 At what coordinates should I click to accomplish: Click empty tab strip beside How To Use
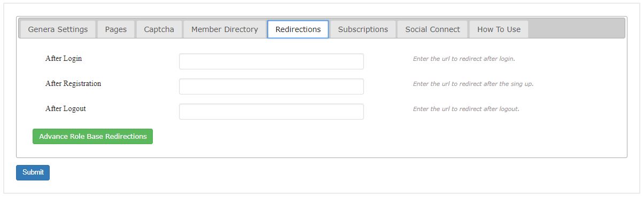[x=576, y=29]
